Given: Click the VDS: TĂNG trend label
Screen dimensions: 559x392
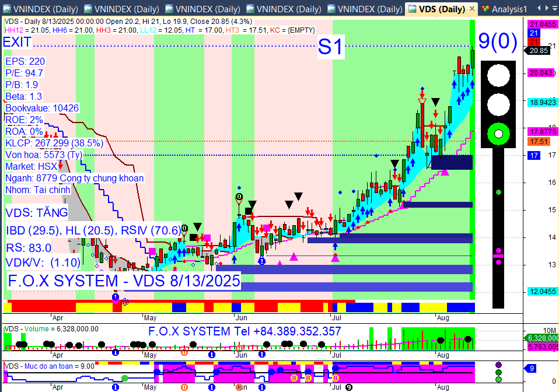Looking at the screenshot, I should (37, 213).
